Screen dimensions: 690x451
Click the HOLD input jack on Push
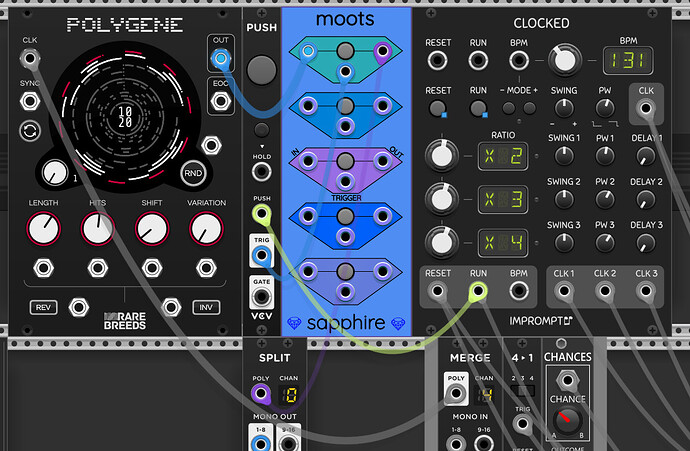coord(260,171)
